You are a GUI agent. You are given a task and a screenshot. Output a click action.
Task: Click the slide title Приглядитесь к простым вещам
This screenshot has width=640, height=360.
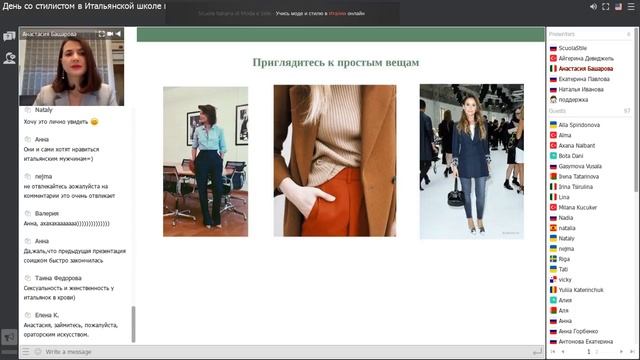point(336,62)
